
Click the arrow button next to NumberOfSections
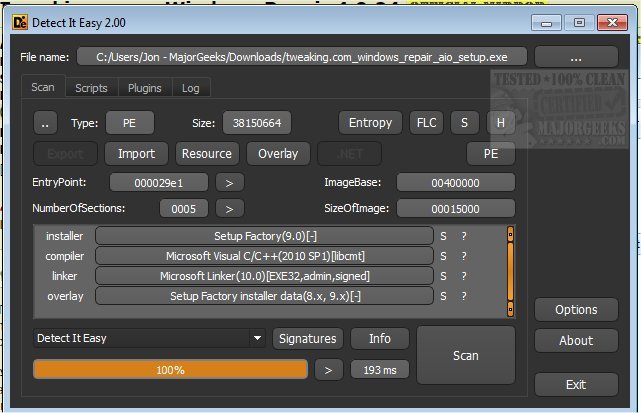click(x=230, y=209)
